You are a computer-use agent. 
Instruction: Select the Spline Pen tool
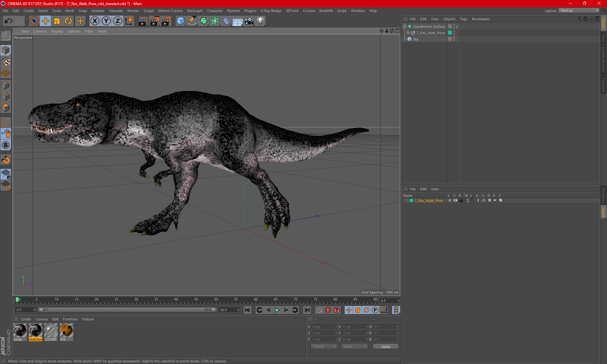coord(192,21)
